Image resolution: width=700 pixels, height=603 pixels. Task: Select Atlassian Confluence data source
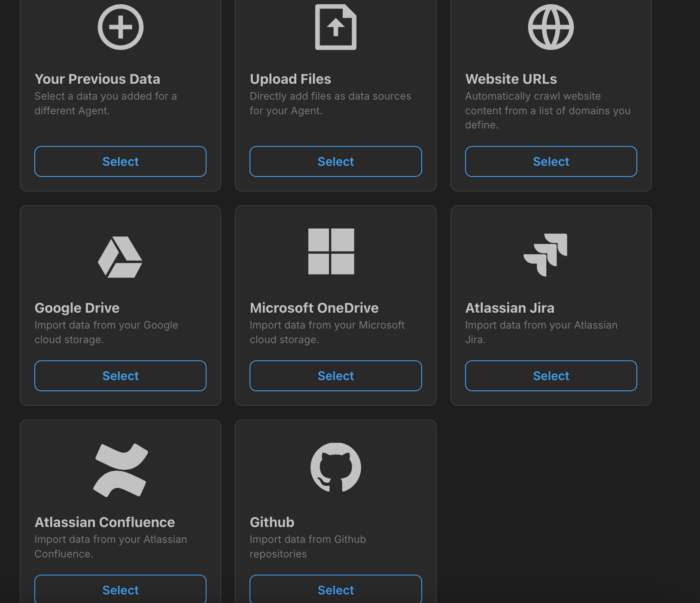(120, 589)
